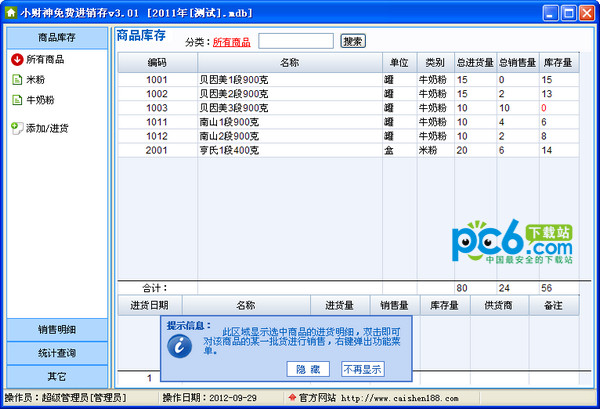Click the 备注 column header
Image resolution: width=600 pixels, height=409 pixels.
[554, 305]
